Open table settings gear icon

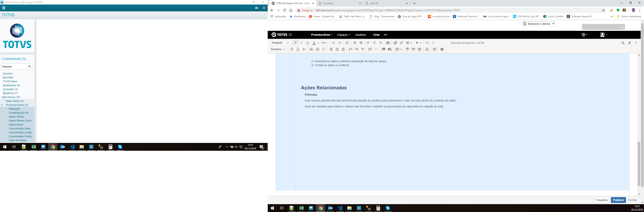tap(442, 49)
